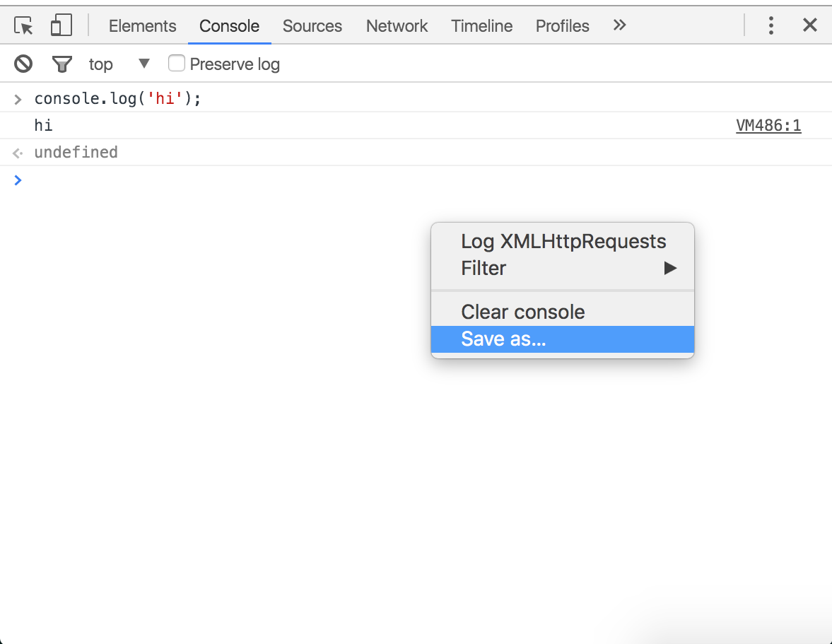Select the Console tab

pos(229,26)
